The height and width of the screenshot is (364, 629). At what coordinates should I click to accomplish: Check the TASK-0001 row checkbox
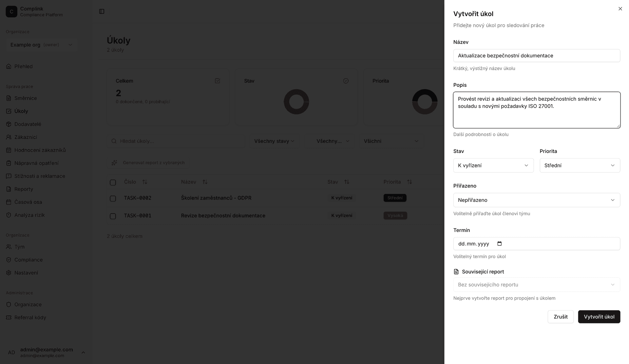[x=113, y=216]
